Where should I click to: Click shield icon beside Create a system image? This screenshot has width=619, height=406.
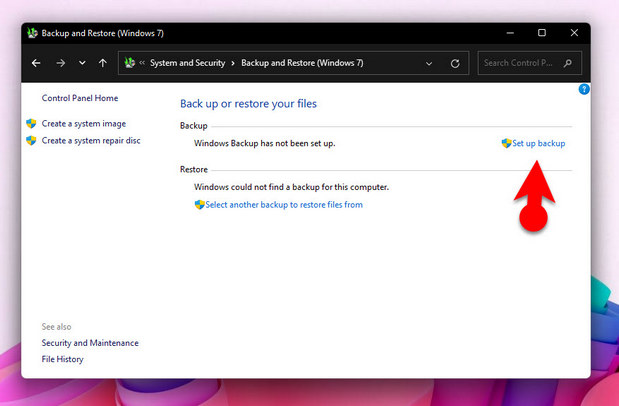(x=31, y=124)
